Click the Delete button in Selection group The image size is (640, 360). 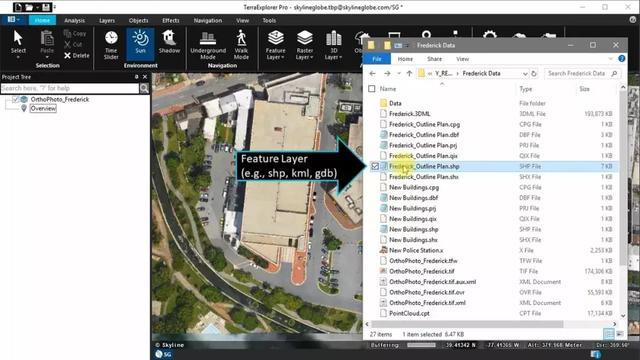pyautogui.click(x=76, y=56)
